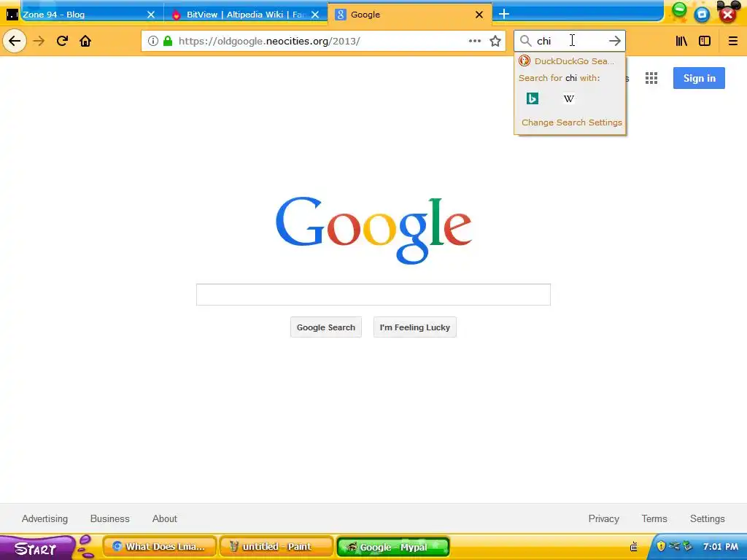Image resolution: width=747 pixels, height=560 pixels.
Task: Switch to BitView Altipedia Wiki tab
Action: pos(245,15)
